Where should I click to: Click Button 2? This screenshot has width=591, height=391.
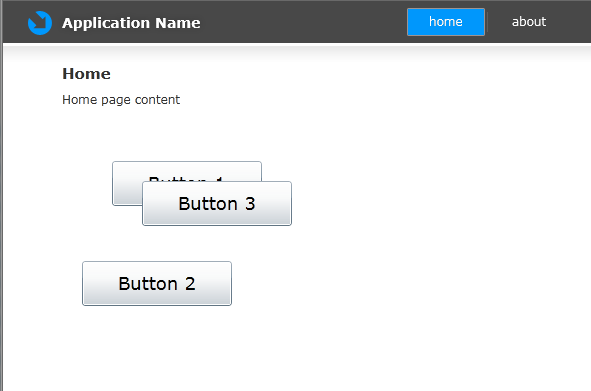(157, 284)
